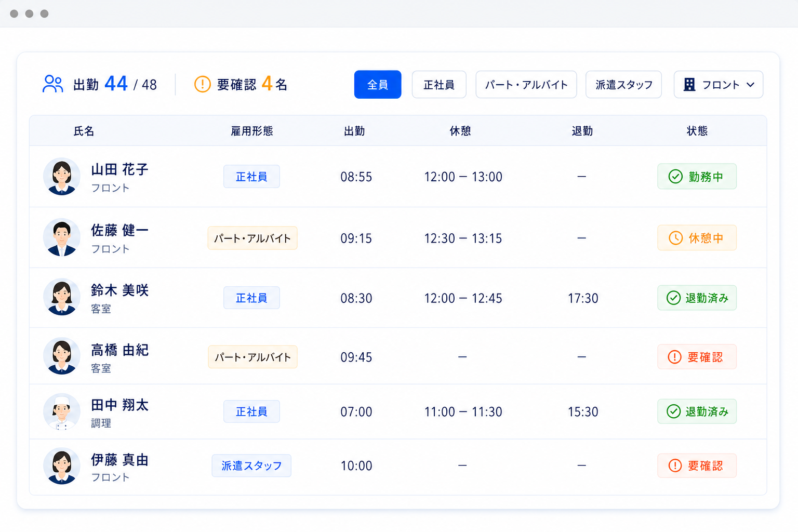Click 田中 翔太's 正社員 tag
Viewport: 798px width, 532px height.
pos(251,411)
